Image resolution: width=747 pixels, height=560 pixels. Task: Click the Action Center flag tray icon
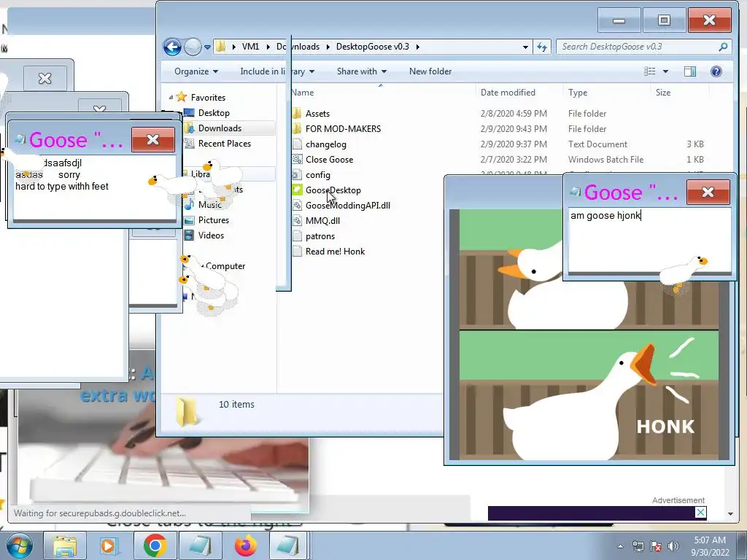[656, 546]
